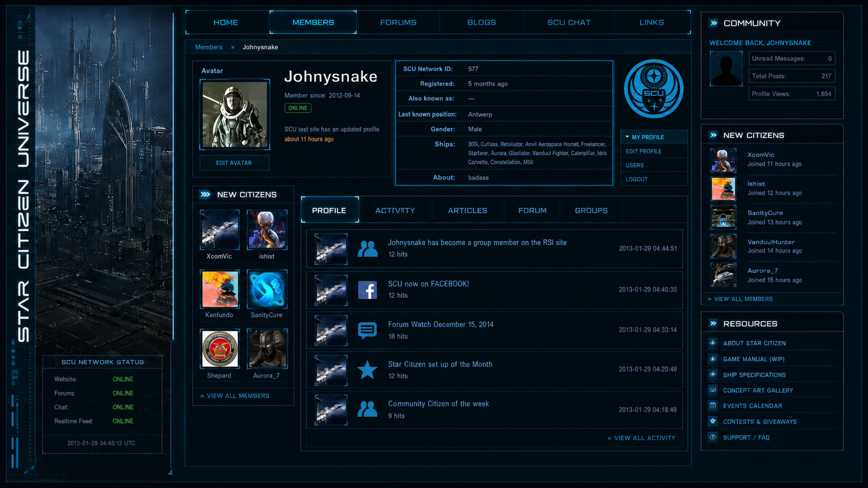Click Aurora_7 avatar in left New Citizens grid
The width and height of the screenshot is (868, 488).
point(266,349)
